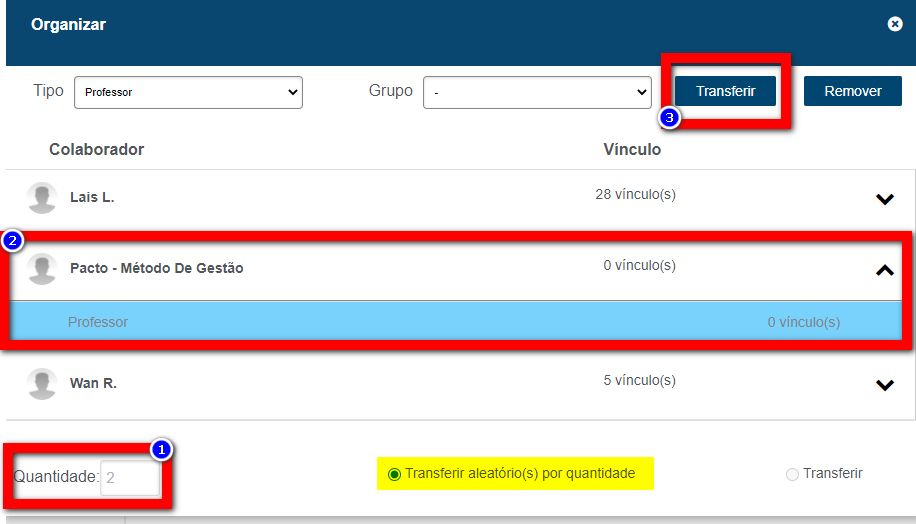Screen dimensions: 916x524
Task: Expand the Wan R. row chevron
Action: 884,385
